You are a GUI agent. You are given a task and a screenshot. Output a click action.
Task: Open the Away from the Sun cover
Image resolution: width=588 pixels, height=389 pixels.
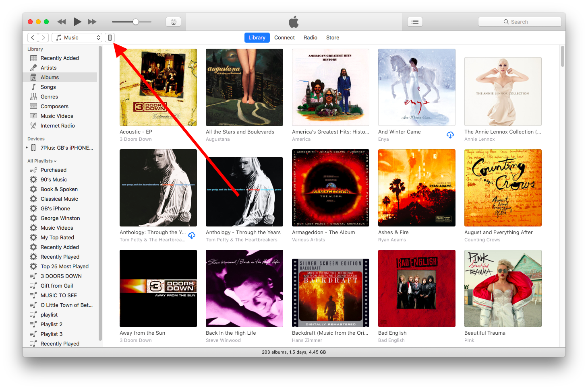coord(158,288)
